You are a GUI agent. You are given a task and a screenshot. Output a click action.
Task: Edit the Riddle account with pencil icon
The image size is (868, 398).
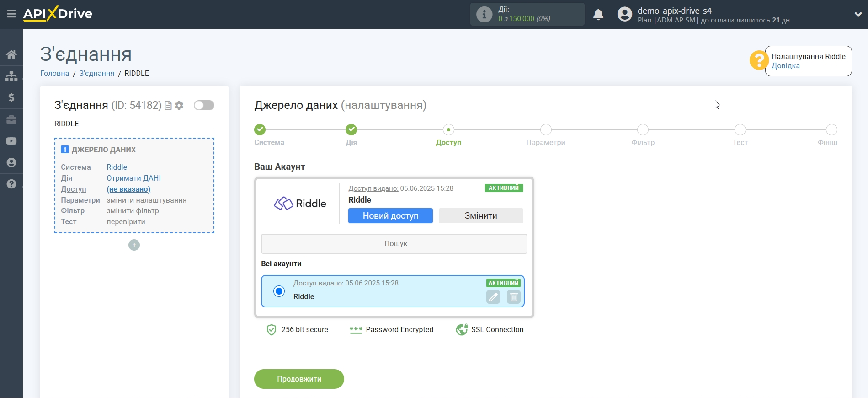(493, 297)
